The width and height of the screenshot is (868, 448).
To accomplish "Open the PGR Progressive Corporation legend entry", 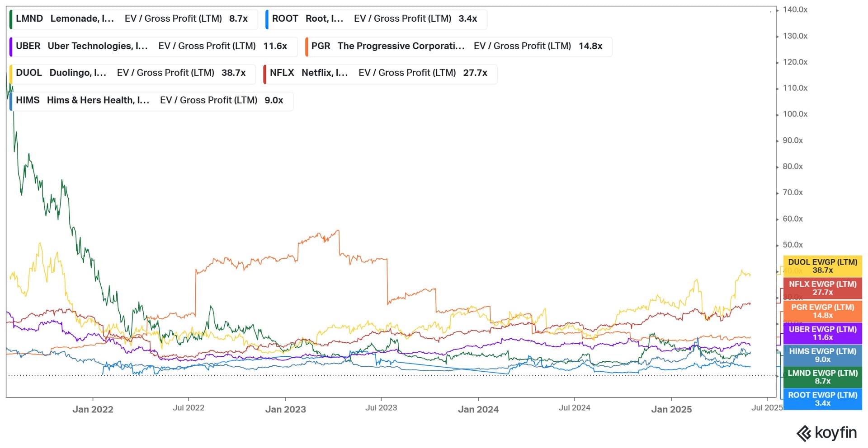I will [x=458, y=47].
